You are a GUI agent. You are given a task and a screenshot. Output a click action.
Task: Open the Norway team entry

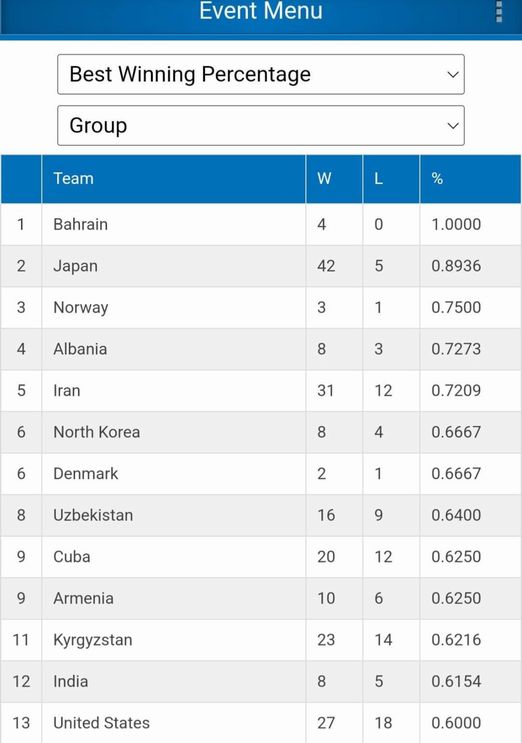pyautogui.click(x=261, y=308)
